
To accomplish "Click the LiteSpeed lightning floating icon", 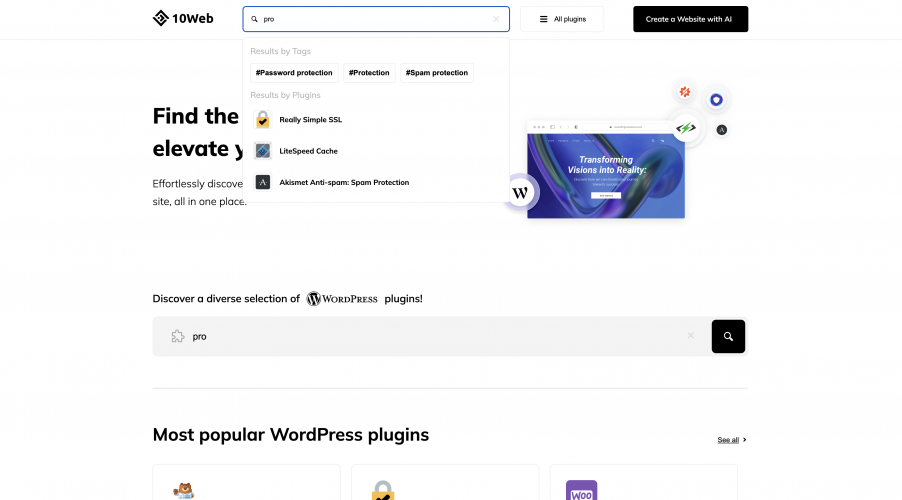I will tap(686, 128).
